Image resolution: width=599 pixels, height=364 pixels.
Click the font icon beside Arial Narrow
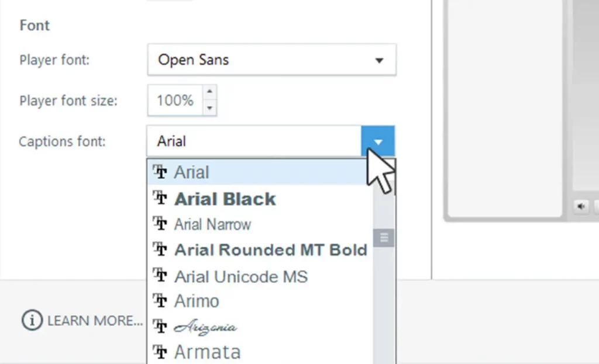pyautogui.click(x=160, y=224)
